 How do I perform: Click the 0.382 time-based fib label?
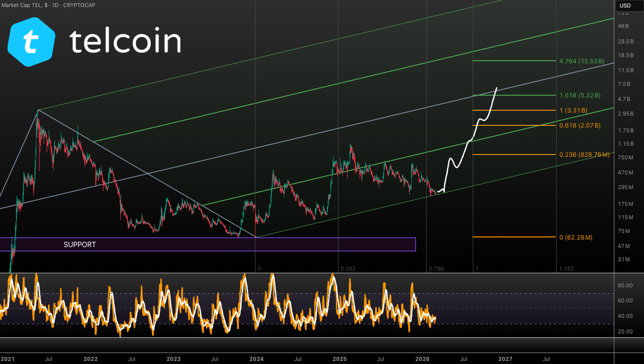(349, 268)
